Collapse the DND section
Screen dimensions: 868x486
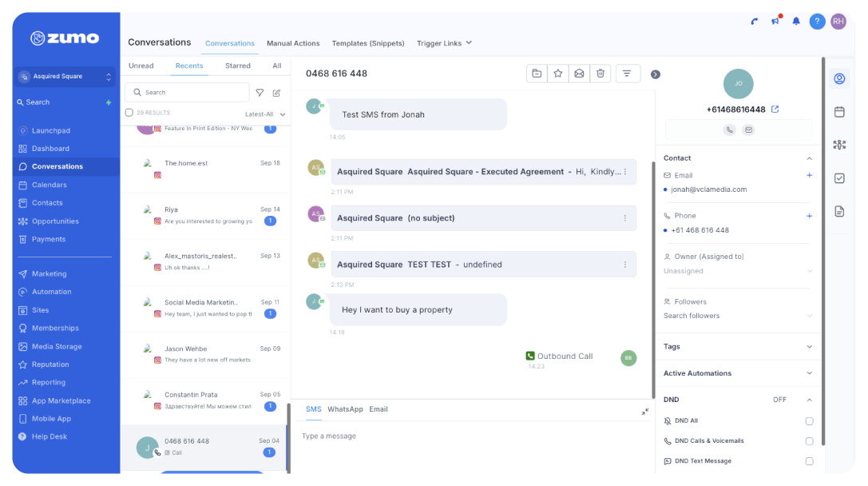pos(810,400)
